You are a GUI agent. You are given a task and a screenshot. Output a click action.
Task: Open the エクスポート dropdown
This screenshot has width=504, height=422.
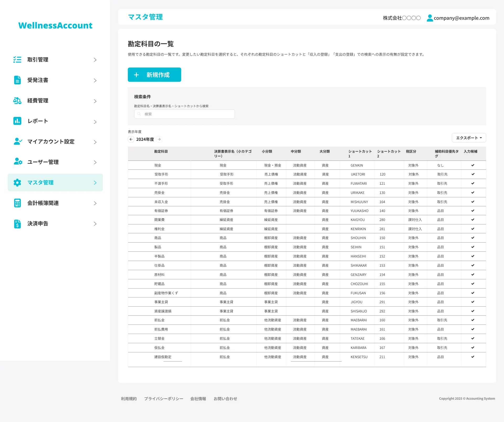click(x=469, y=138)
